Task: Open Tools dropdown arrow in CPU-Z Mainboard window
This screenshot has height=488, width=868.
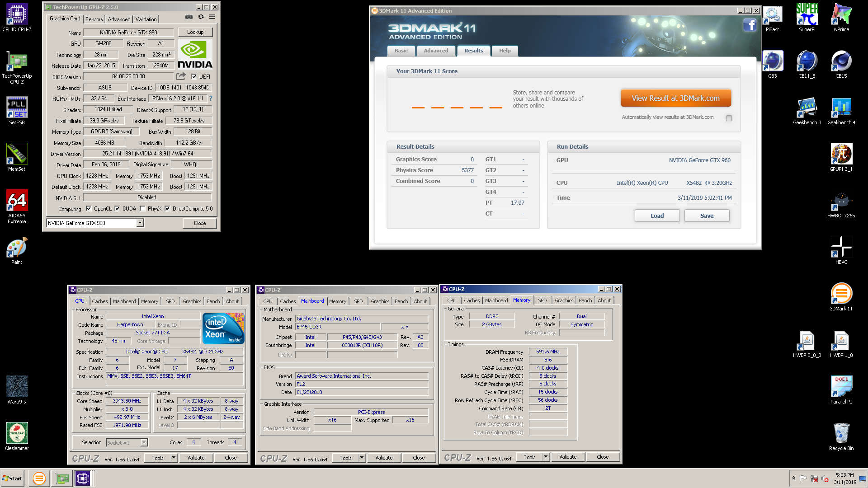Action: [362, 458]
